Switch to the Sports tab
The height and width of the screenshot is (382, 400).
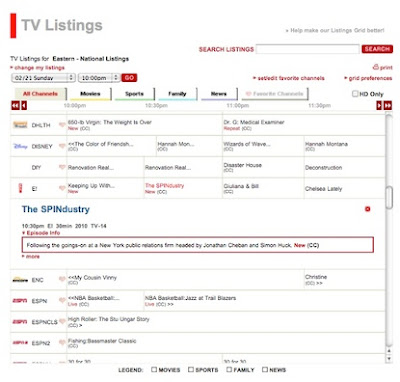point(134,94)
